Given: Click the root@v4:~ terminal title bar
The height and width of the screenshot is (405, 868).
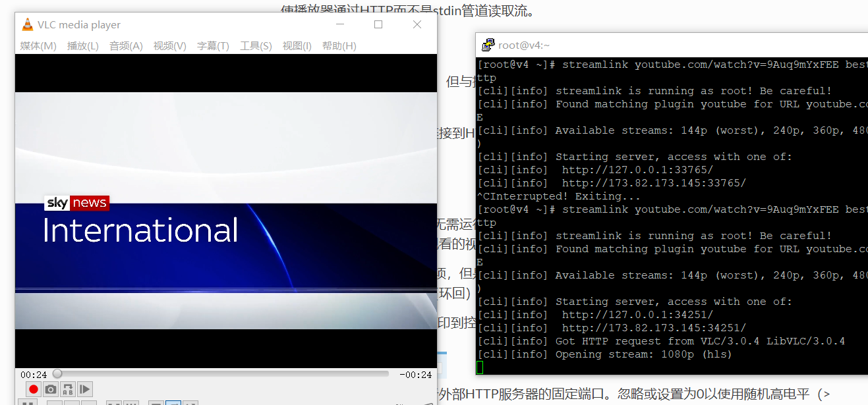Looking at the screenshot, I should point(659,45).
